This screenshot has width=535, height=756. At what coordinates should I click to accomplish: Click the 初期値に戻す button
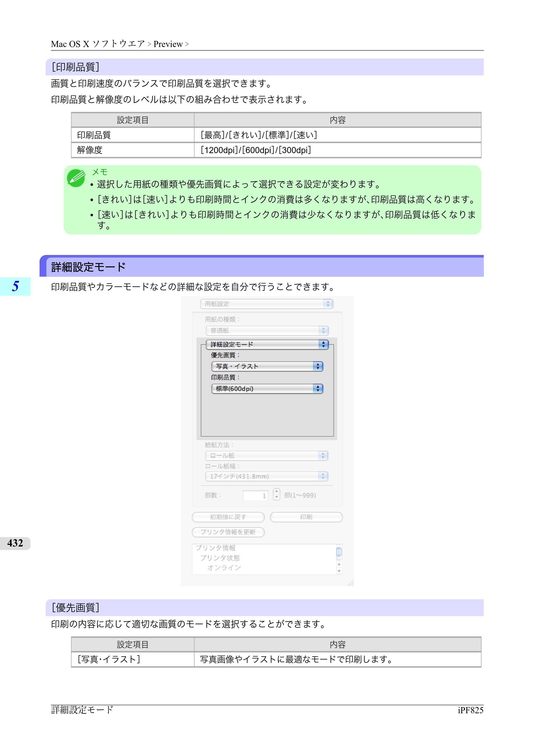pyautogui.click(x=228, y=517)
